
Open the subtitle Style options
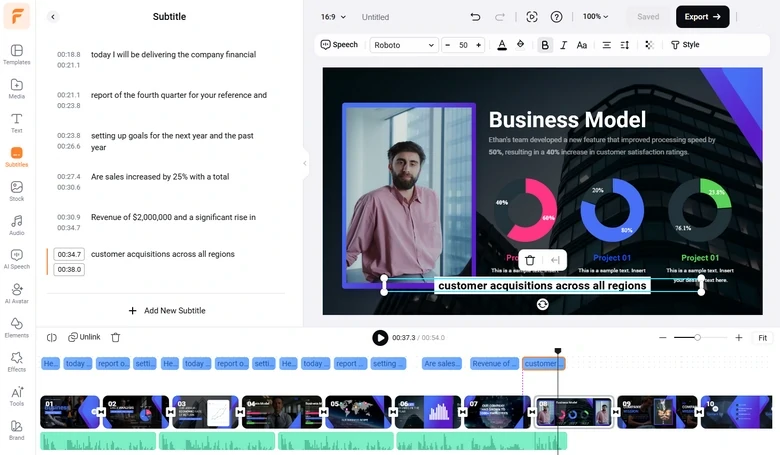(x=685, y=45)
